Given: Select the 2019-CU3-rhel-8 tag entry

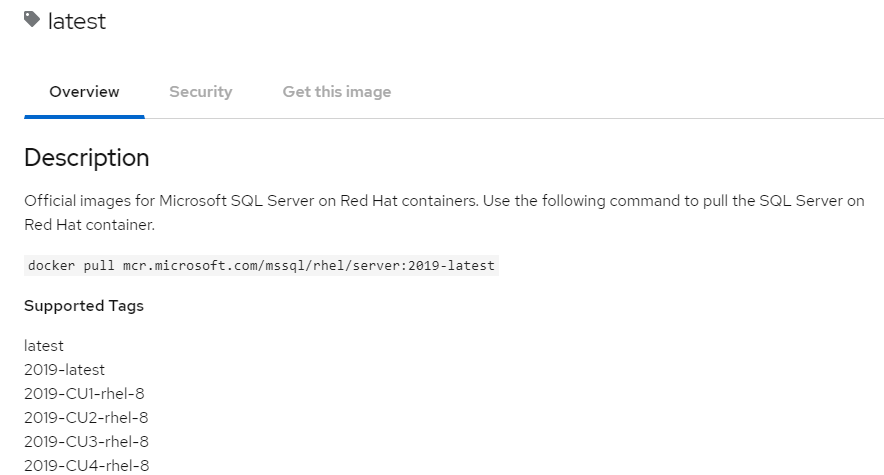Looking at the screenshot, I should pos(86,442).
